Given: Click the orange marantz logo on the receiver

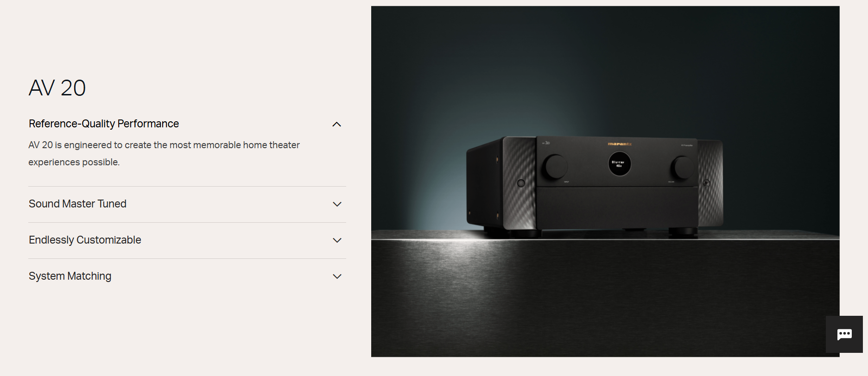Looking at the screenshot, I should click(620, 144).
